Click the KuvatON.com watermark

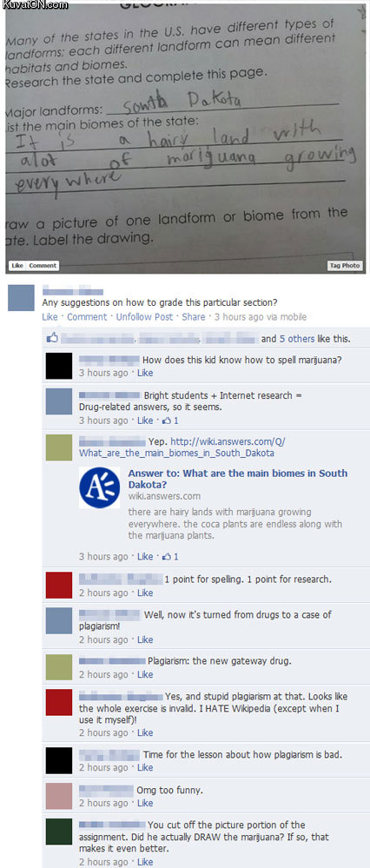coord(35,5)
